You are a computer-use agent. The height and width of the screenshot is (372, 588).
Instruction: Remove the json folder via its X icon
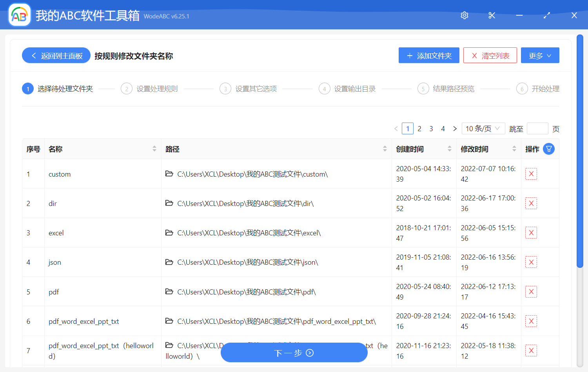pyautogui.click(x=531, y=262)
